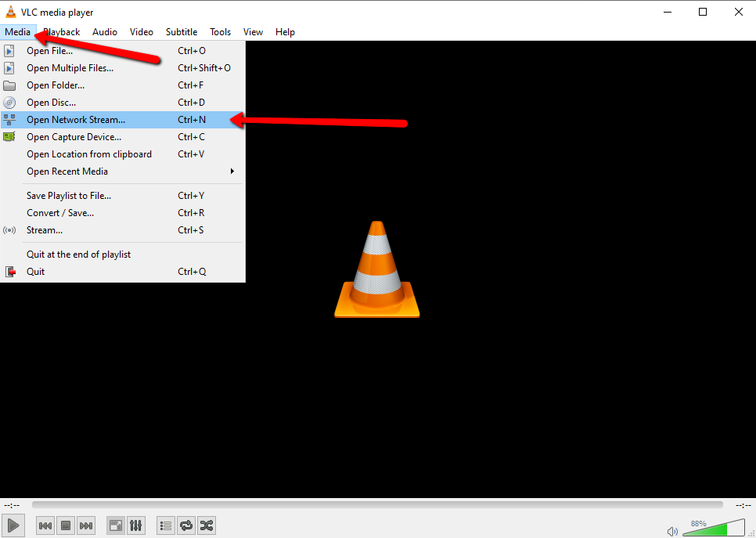Open the extended settings equalizer icon
The height and width of the screenshot is (538, 756).
[136, 525]
